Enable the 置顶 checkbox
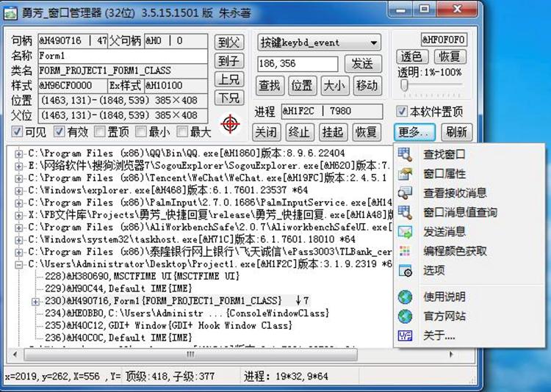The height and width of the screenshot is (392, 551). (100, 131)
